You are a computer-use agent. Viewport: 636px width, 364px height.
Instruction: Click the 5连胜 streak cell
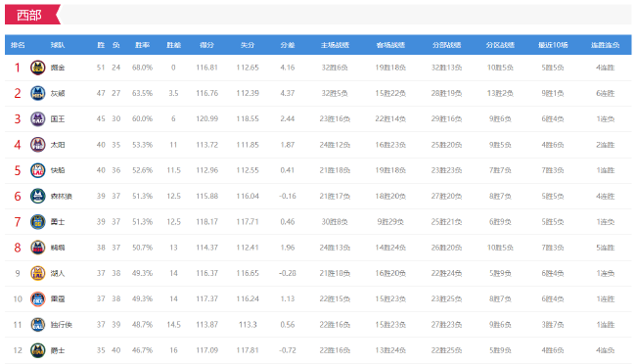pyautogui.click(x=605, y=248)
